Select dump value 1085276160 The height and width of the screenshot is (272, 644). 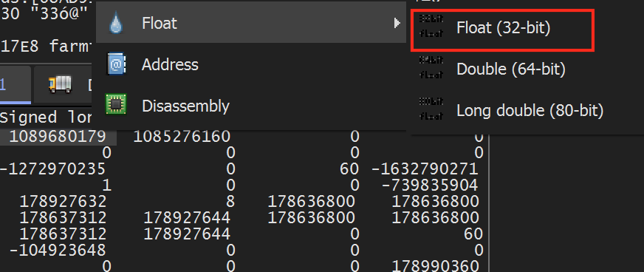pos(182,137)
